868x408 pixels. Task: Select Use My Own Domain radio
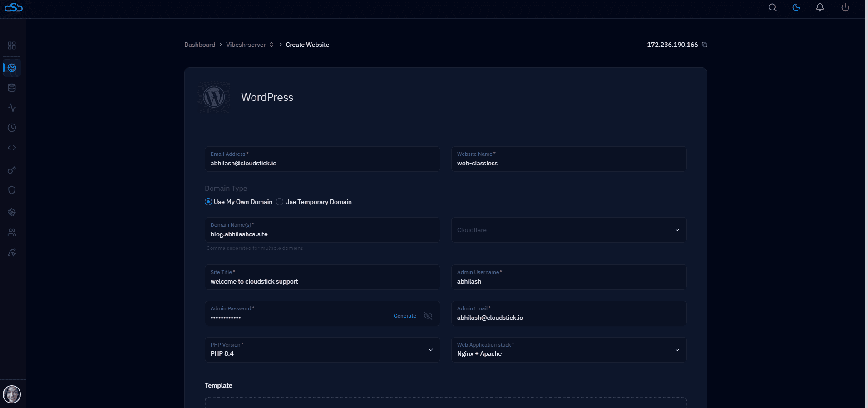(208, 202)
